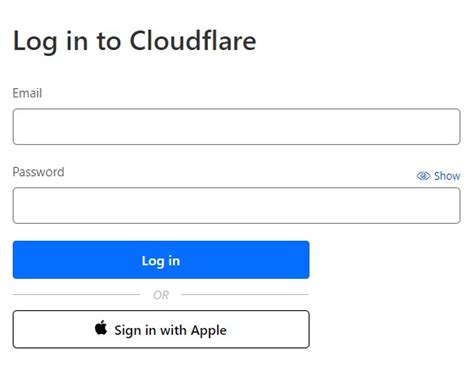Reveal password using the eye icon
The image size is (474, 367).
click(x=423, y=176)
